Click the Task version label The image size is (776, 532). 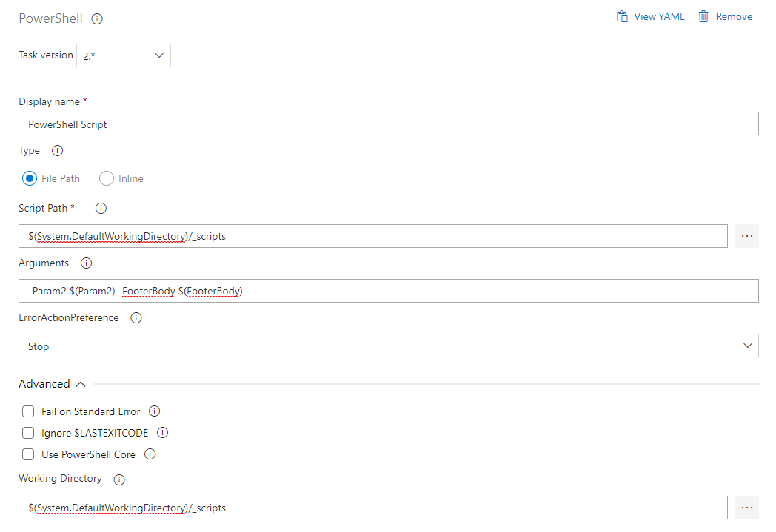point(45,55)
